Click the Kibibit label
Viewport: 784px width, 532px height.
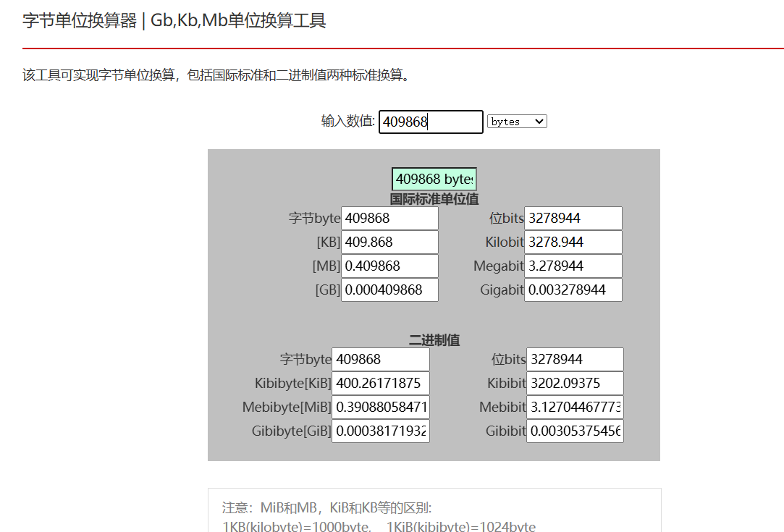[x=507, y=383]
